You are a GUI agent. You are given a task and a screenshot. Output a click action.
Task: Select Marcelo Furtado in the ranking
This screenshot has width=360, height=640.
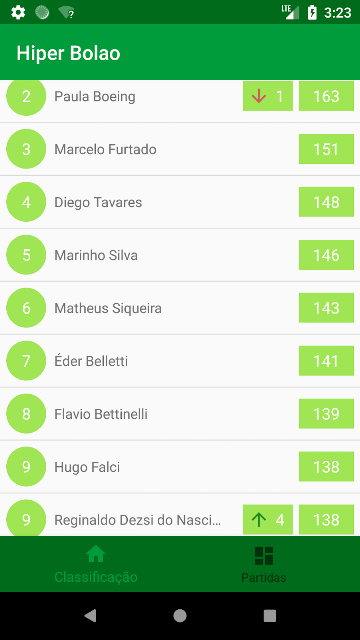click(180, 149)
